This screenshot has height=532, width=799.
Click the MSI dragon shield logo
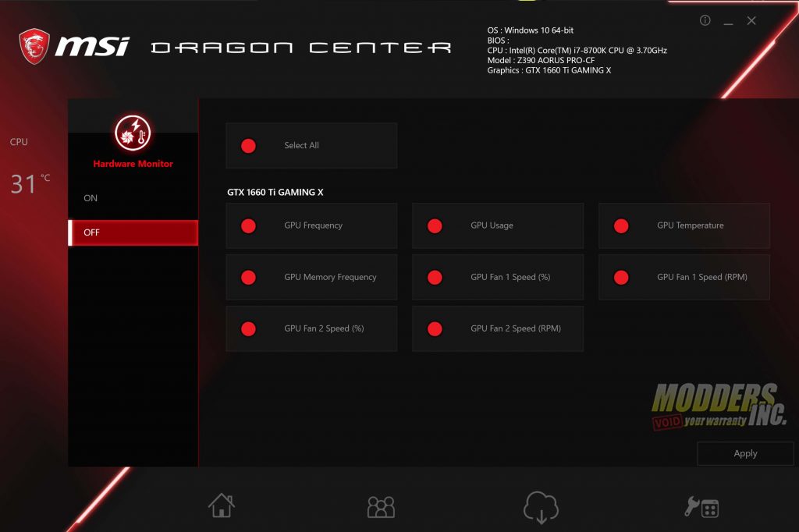34,46
